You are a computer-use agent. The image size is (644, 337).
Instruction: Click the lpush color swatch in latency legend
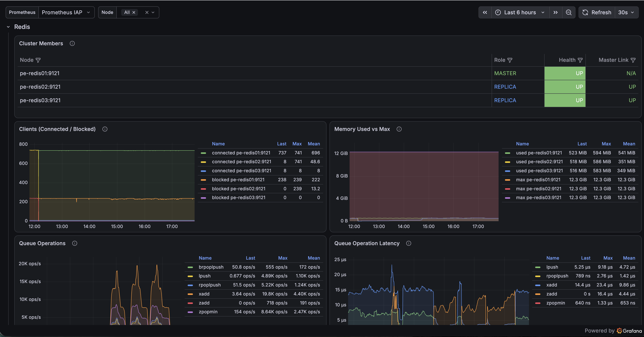[537, 267]
